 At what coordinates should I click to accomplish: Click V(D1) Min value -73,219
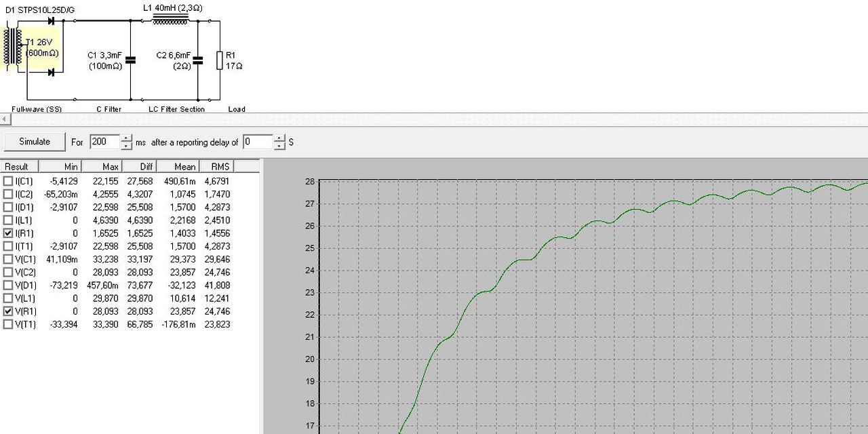pos(64,285)
